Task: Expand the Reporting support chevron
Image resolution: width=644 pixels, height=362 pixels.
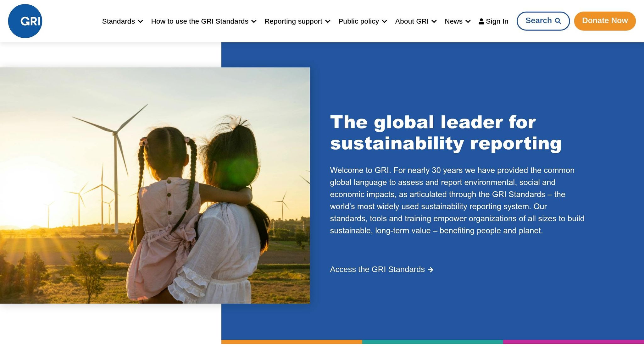Action: point(328,21)
